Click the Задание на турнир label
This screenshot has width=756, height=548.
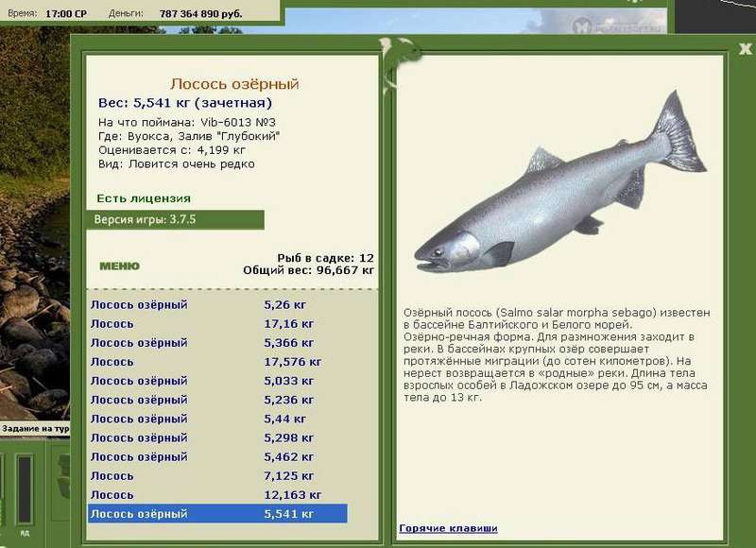tap(35, 428)
